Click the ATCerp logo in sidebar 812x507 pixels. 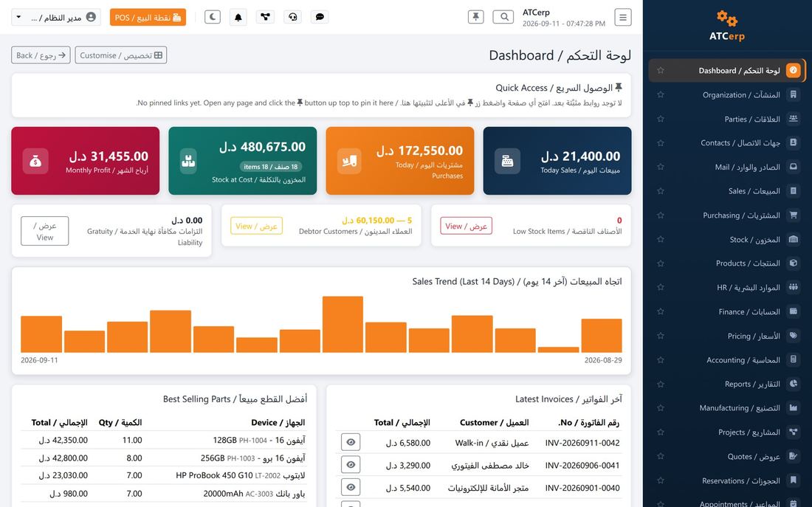tap(727, 26)
